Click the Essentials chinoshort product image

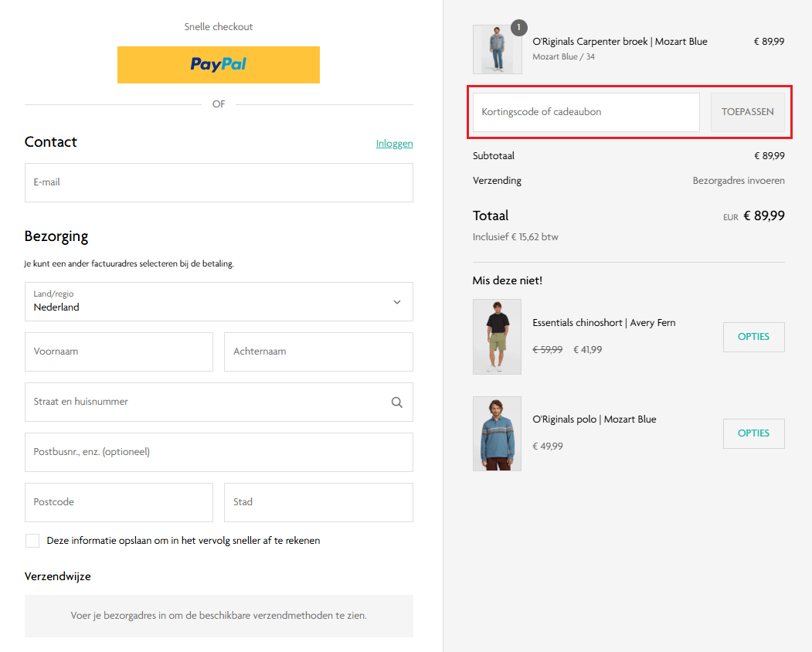coord(497,337)
